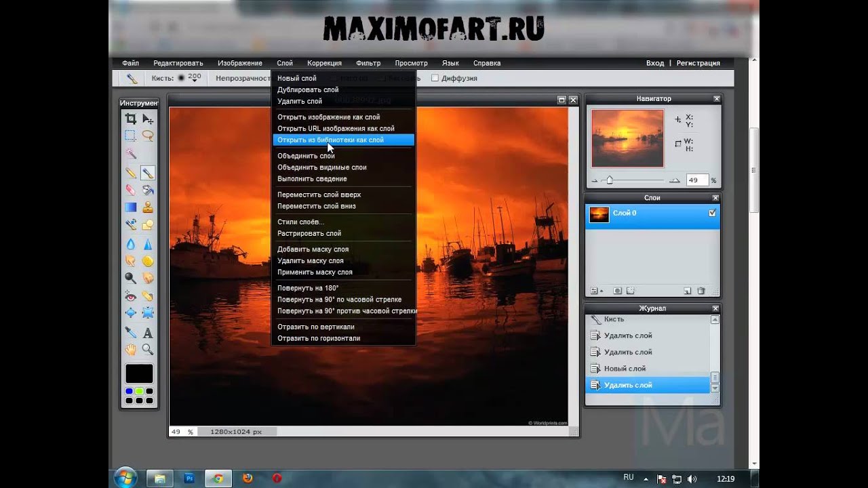Open the Коррекция menu
Screen dimensions: 868x488
coord(324,63)
